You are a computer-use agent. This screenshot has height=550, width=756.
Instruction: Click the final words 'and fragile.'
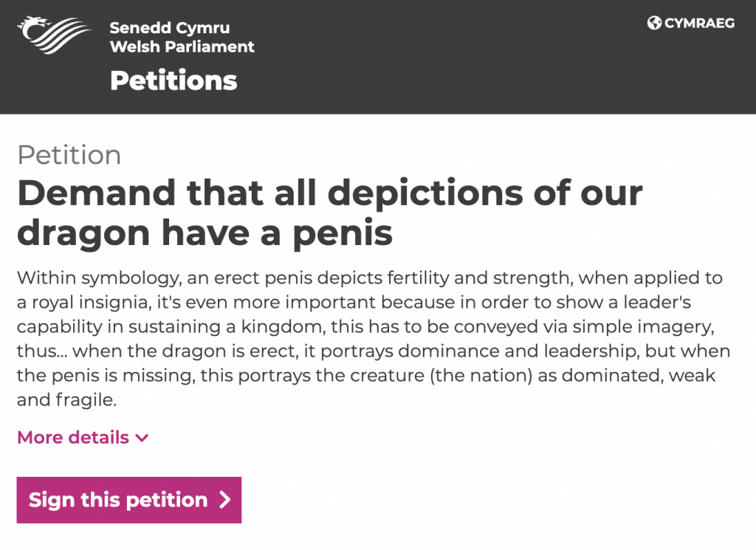[67, 399]
